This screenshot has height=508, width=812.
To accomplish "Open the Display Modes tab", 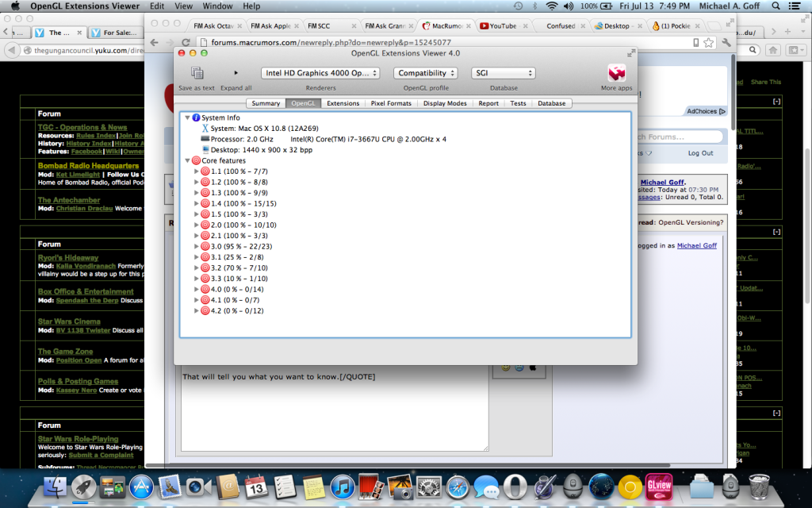I will [x=445, y=103].
